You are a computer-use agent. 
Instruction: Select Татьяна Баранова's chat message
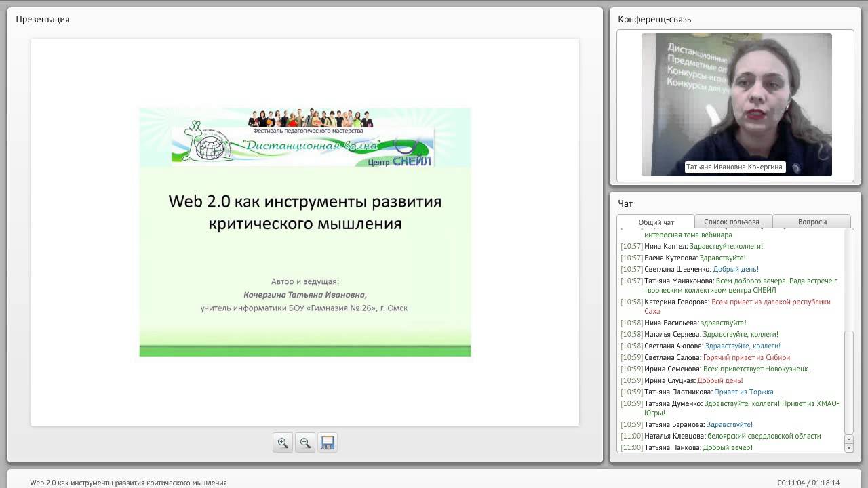point(686,424)
